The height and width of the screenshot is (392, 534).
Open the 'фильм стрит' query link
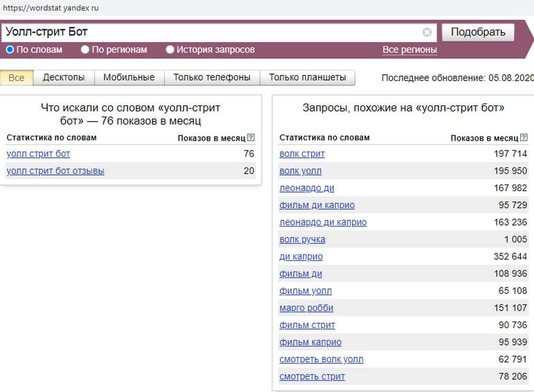tap(307, 325)
